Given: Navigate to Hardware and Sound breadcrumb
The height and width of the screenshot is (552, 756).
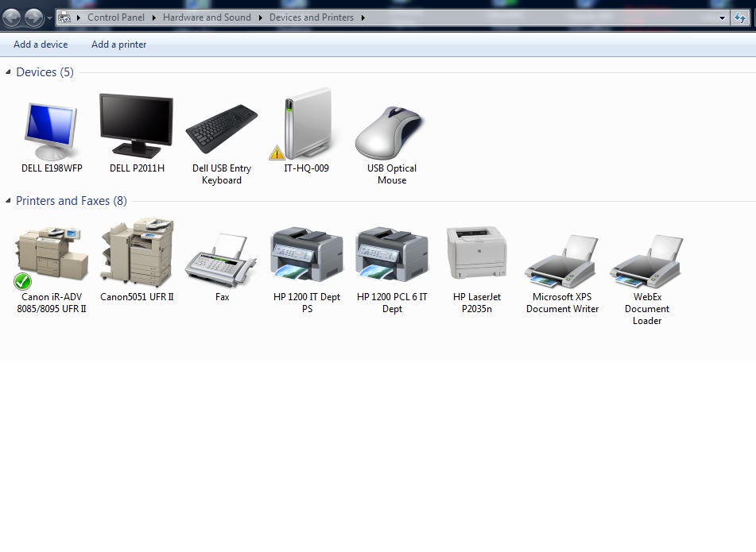Looking at the screenshot, I should coord(207,17).
